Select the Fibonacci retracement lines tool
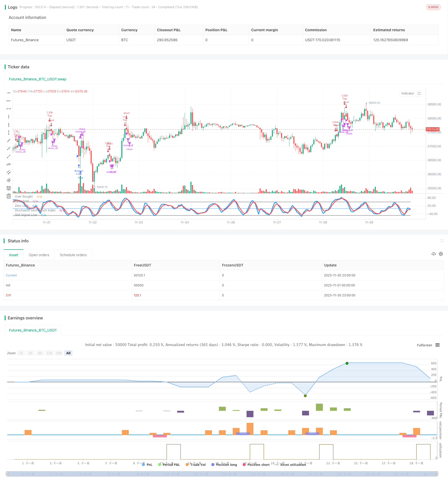This screenshot has height=484, width=448. click(9, 188)
